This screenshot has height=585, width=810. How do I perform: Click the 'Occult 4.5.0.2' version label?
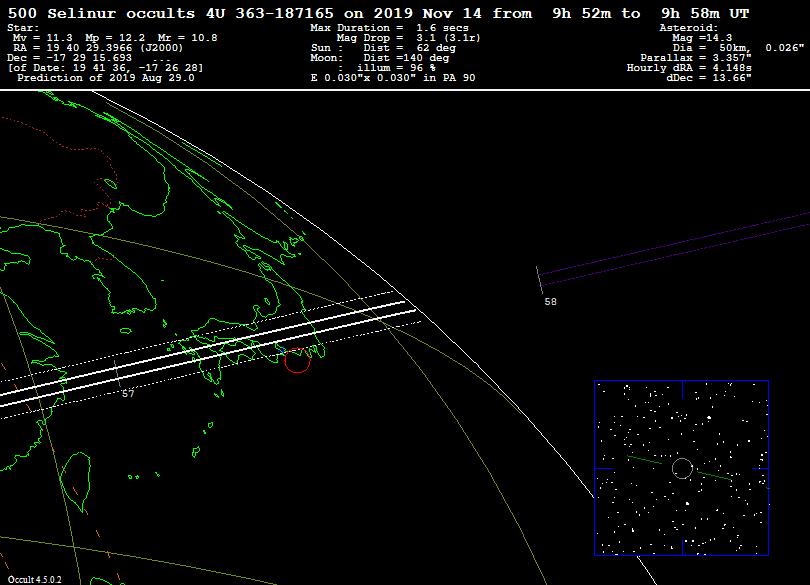pyautogui.click(x=35, y=580)
